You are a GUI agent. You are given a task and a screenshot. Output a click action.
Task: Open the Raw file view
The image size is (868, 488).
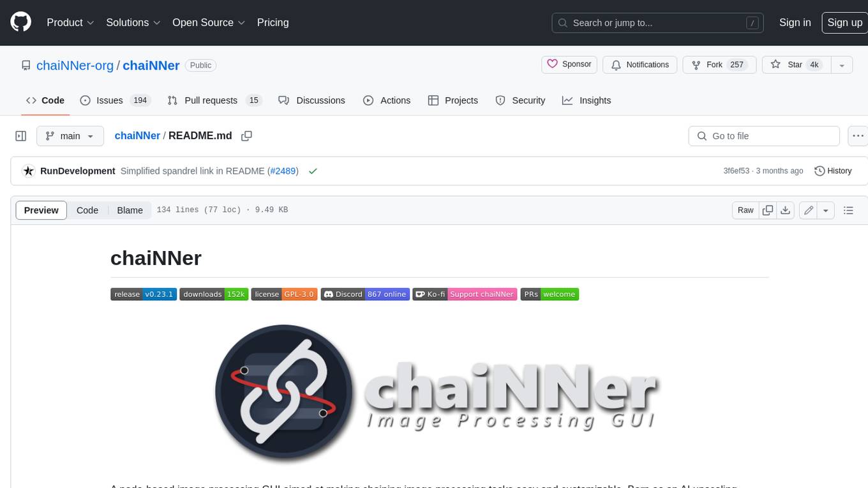pos(745,210)
